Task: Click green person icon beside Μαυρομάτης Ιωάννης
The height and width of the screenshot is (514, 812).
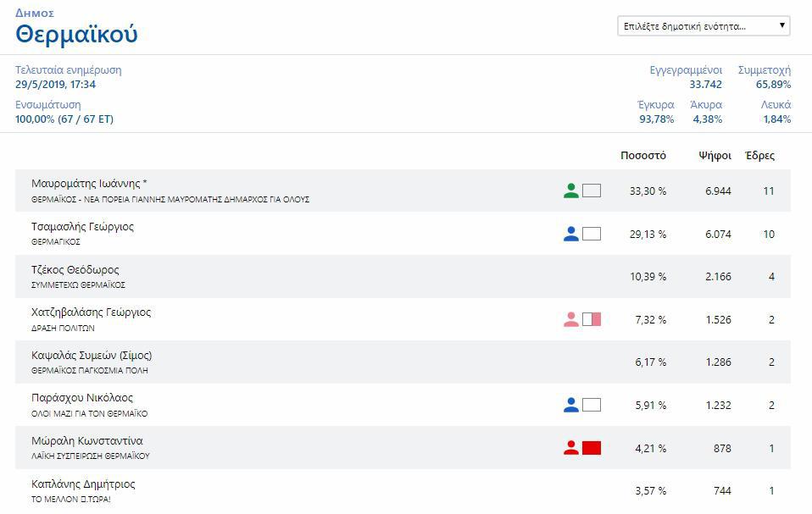Action: pyautogui.click(x=571, y=191)
